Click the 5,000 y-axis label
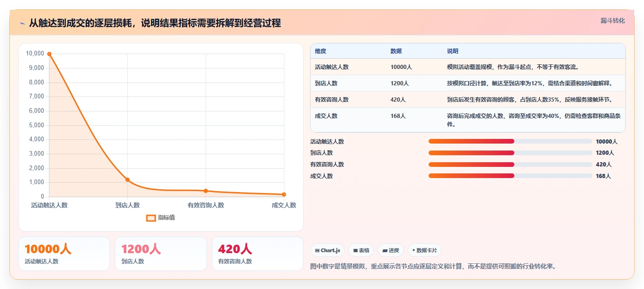This screenshot has height=289, width=644. click(36, 125)
